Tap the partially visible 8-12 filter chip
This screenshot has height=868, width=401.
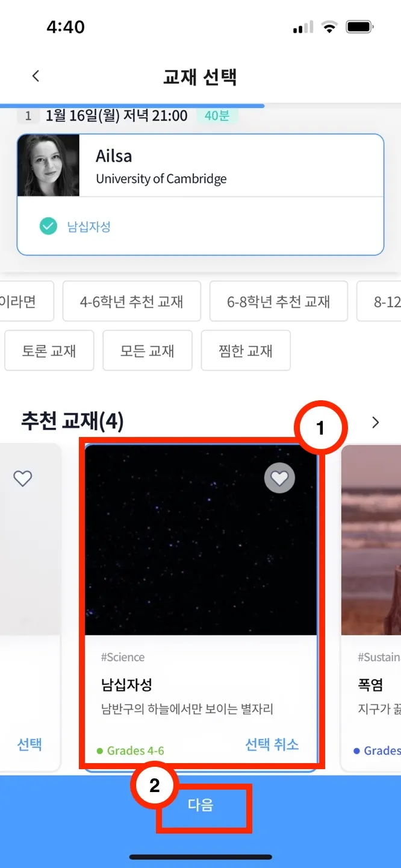coord(379,301)
